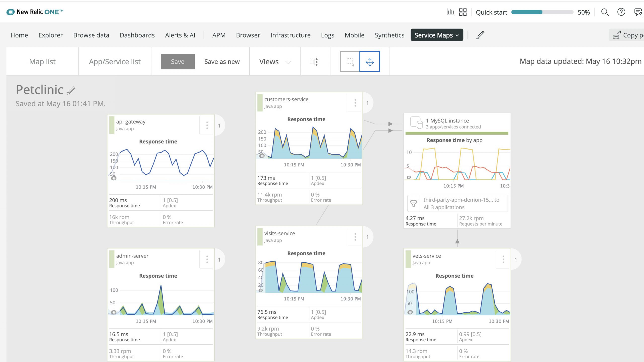Open the query/chart builder icon
The image size is (644, 362).
pyautogui.click(x=451, y=12)
